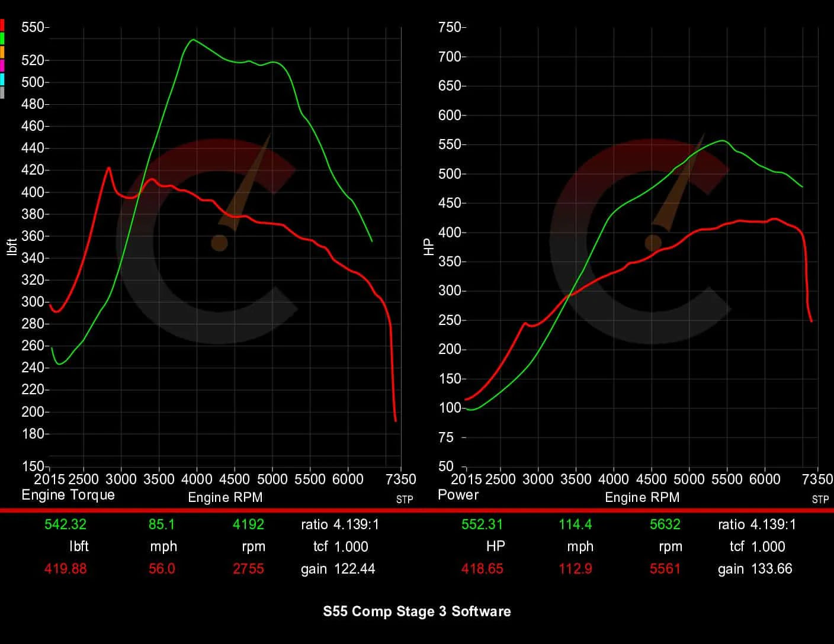Select the green run color swatch

(x=4, y=38)
